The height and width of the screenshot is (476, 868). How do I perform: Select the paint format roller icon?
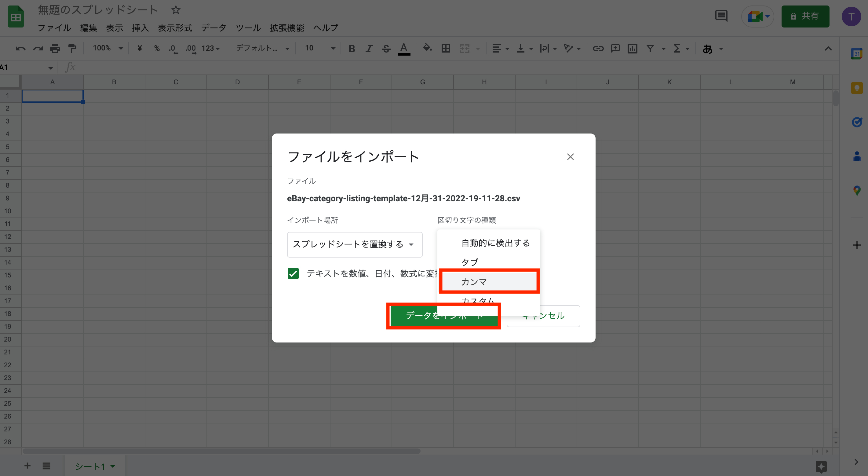72,49
